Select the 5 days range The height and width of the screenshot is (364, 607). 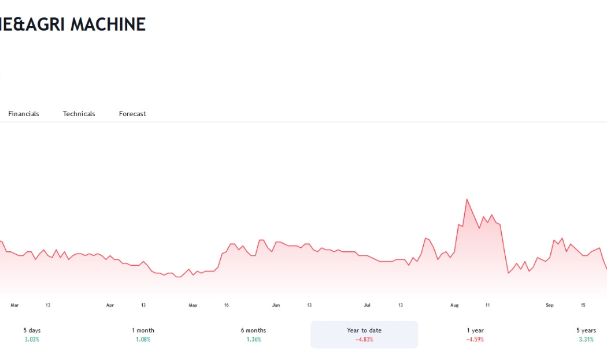32,335
